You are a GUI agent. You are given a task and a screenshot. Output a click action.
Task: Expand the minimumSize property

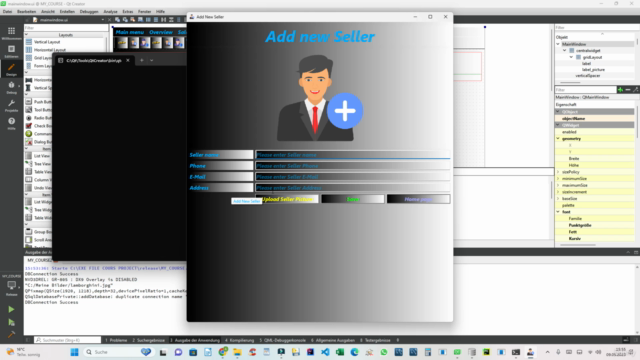[x=558, y=178]
